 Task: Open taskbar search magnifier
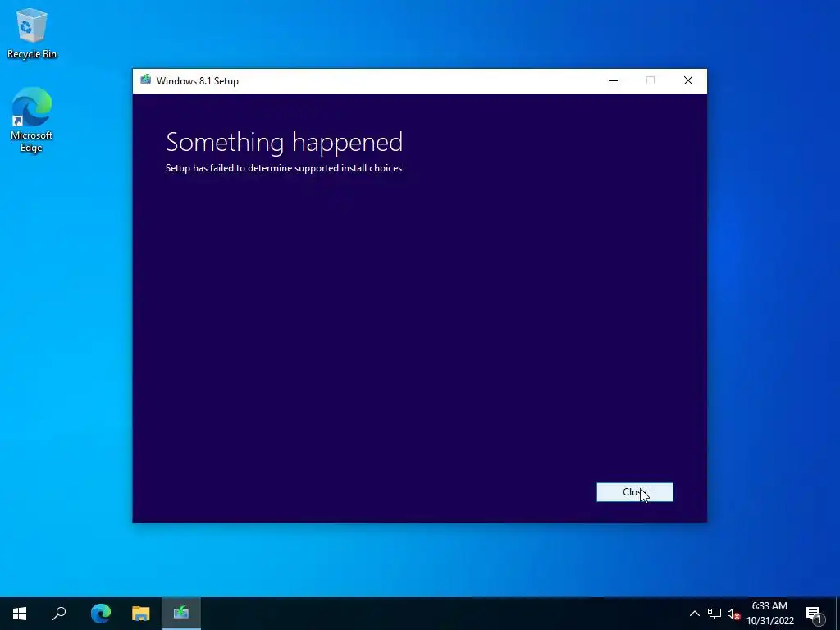pos(59,614)
